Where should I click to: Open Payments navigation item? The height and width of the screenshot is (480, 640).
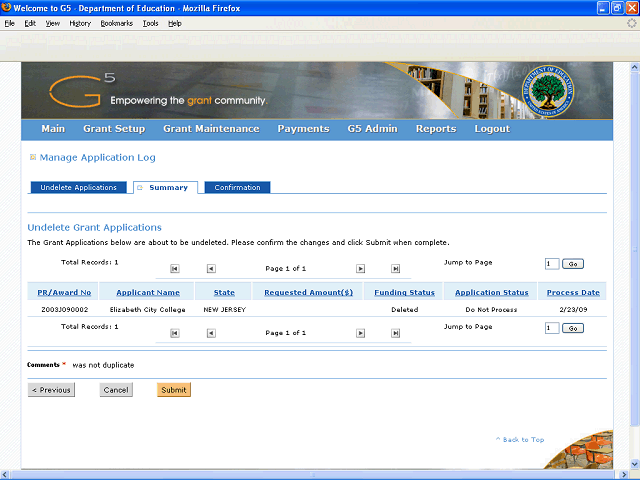303,129
